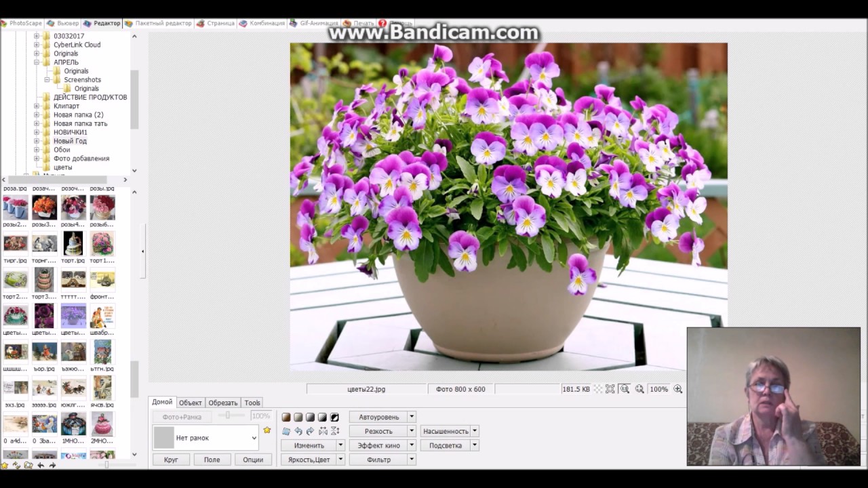Click the folder explorer icon under thumbnails
Viewport: 868px width, 488px height.
click(x=28, y=465)
